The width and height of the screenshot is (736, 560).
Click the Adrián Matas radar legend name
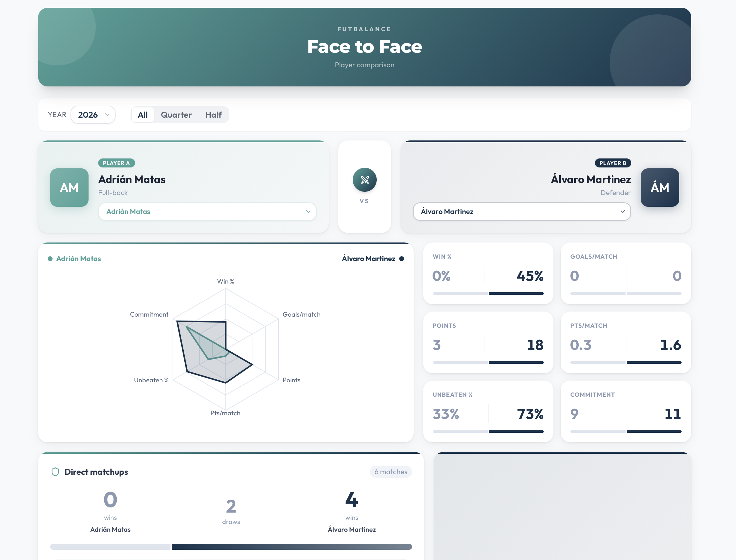click(x=78, y=259)
